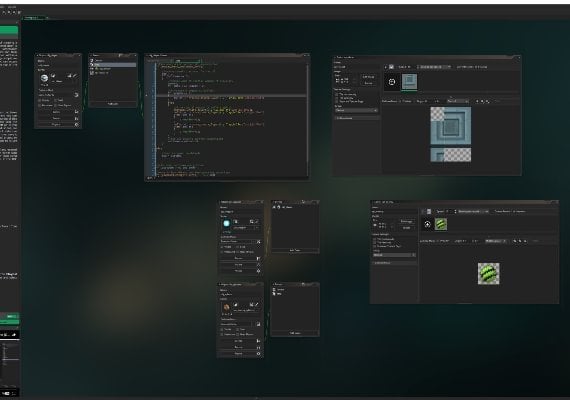Image resolution: width=570 pixels, height=400 pixels.
Task: Click the glowing cyan sprite in middle object panel
Action: 226,223
